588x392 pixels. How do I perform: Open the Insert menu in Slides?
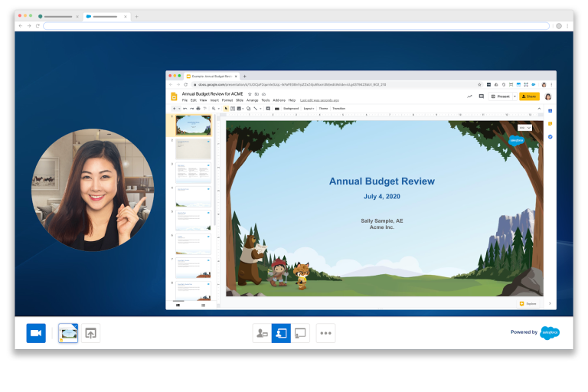coord(214,100)
